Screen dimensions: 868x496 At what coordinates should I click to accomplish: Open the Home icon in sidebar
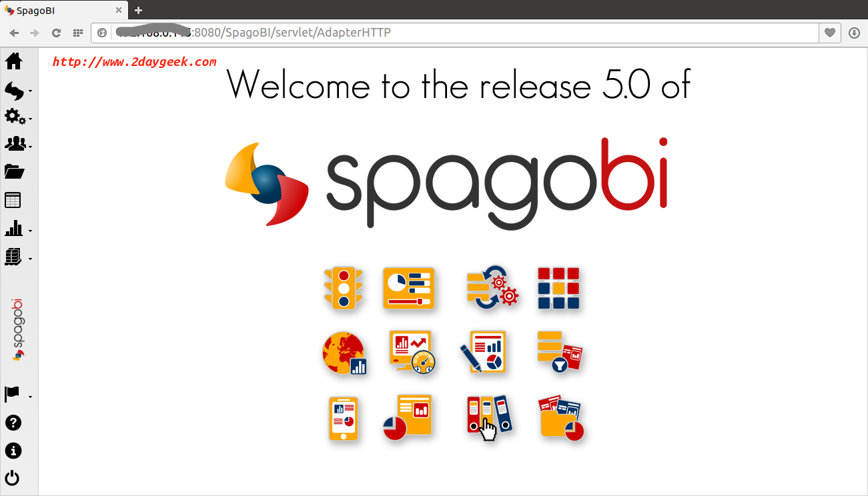click(13, 61)
